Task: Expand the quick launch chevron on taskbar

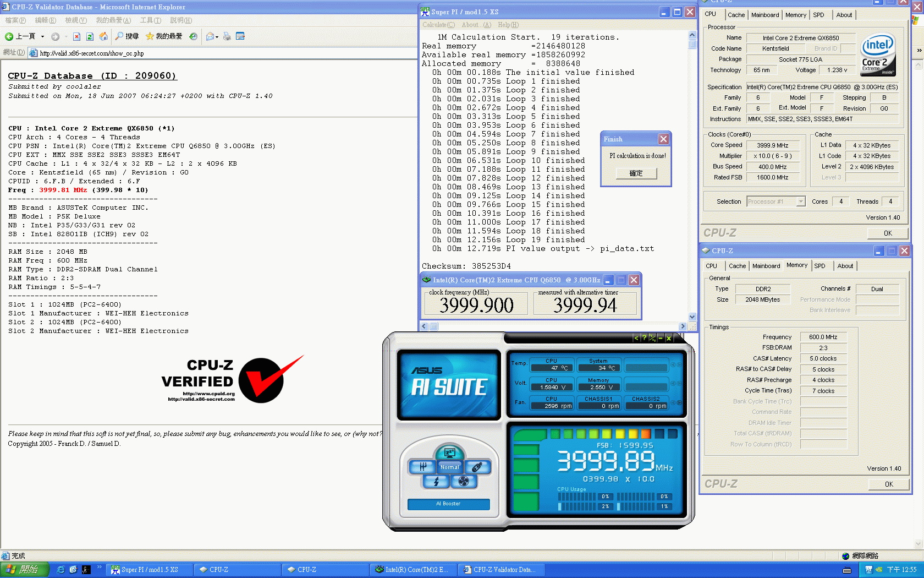Action: coord(100,567)
